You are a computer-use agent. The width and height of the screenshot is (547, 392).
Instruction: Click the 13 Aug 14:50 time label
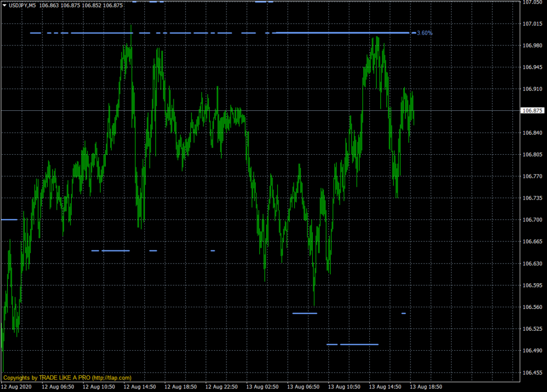pos(385,387)
